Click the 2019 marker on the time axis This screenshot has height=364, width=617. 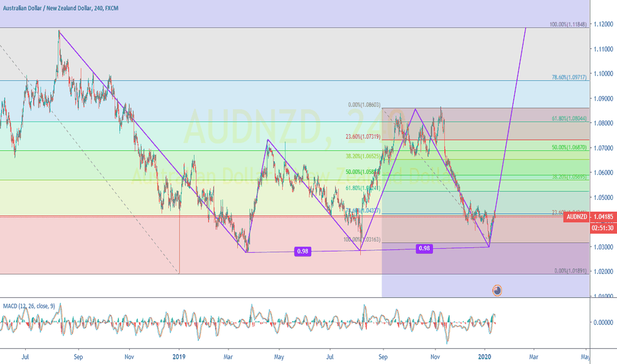(179, 355)
